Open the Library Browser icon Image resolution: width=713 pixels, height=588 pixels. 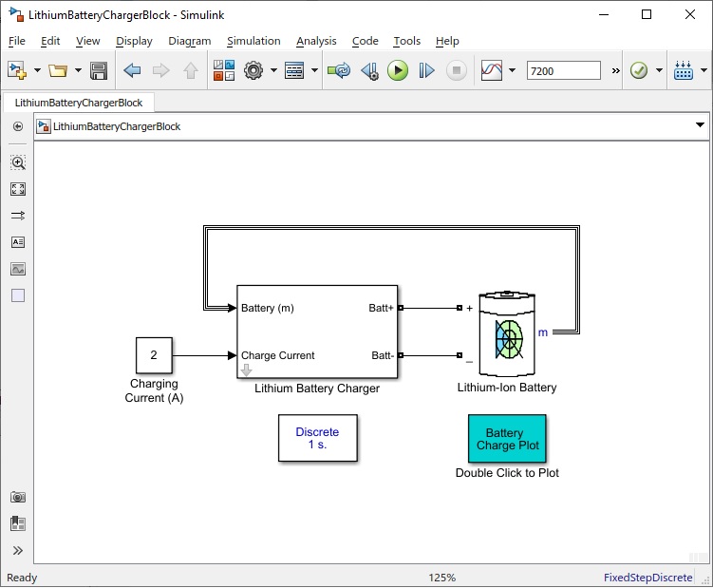coord(224,70)
